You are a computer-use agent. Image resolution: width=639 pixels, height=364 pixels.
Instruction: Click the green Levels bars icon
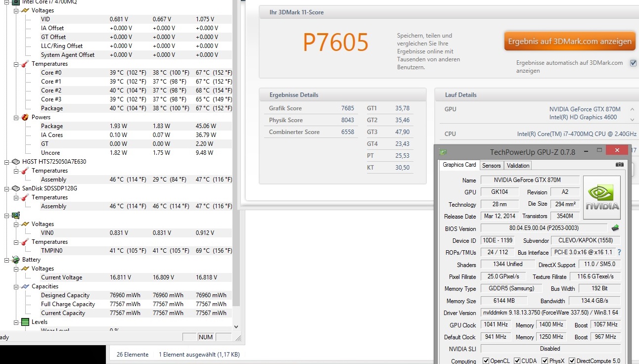(25, 322)
